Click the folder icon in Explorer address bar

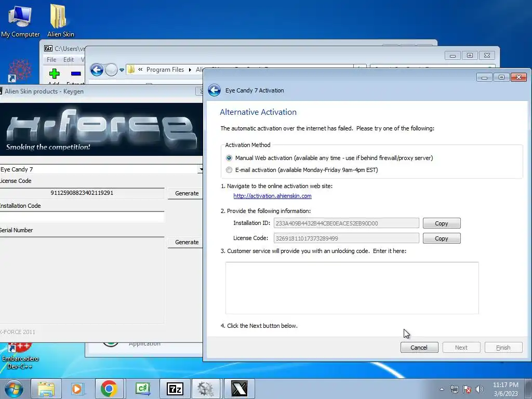point(131,70)
